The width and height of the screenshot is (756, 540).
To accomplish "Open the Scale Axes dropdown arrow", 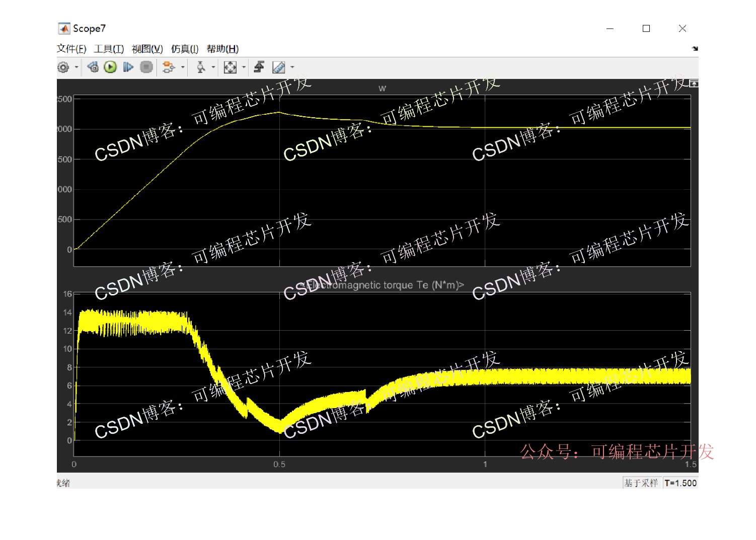I will click(244, 67).
